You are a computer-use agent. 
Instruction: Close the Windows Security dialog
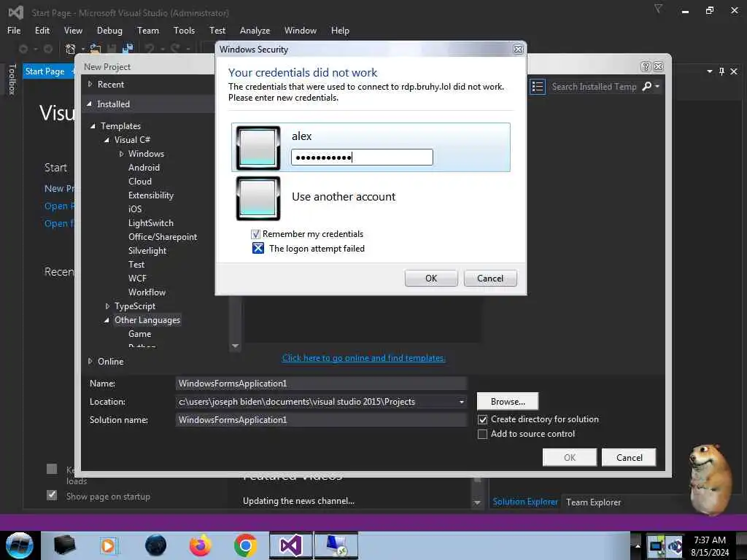pos(519,49)
